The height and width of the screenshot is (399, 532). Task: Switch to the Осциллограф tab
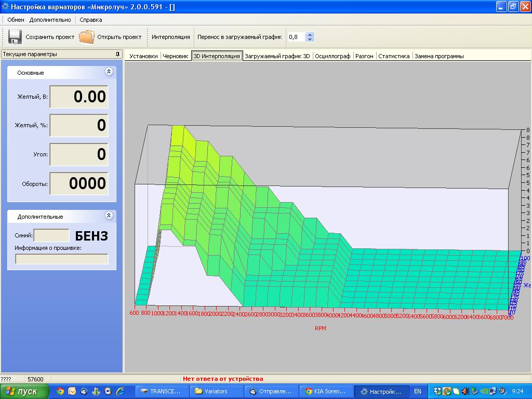click(332, 56)
